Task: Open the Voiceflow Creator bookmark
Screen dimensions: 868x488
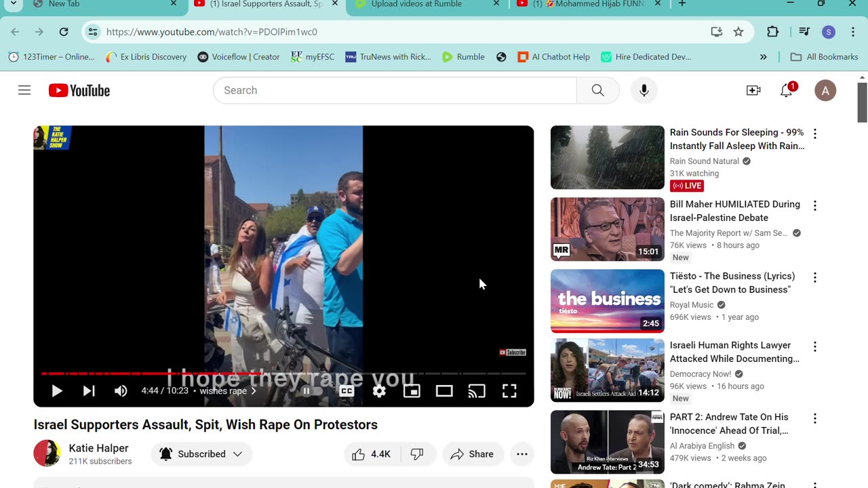Action: [x=239, y=57]
